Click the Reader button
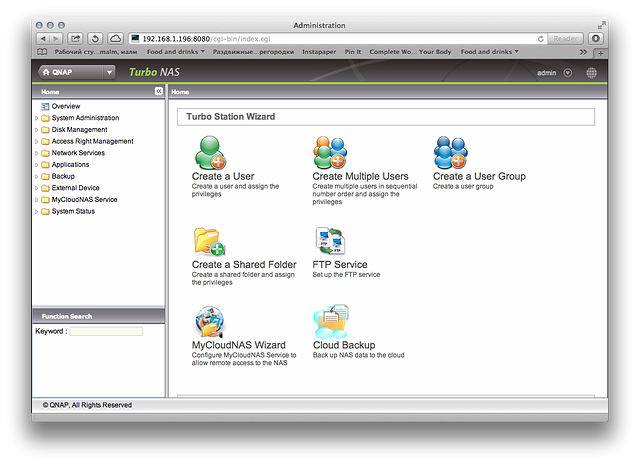This screenshot has height=466, width=640. coord(565,39)
